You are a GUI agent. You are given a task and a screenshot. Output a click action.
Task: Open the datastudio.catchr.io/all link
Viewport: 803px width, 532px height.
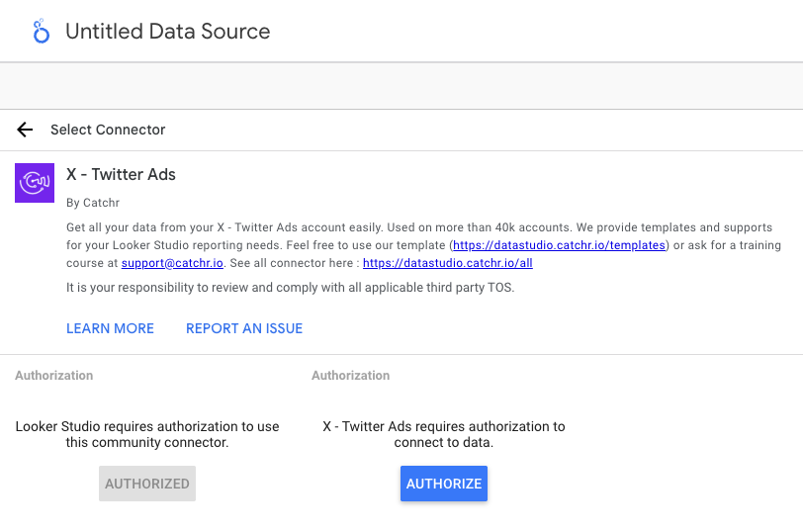448,263
